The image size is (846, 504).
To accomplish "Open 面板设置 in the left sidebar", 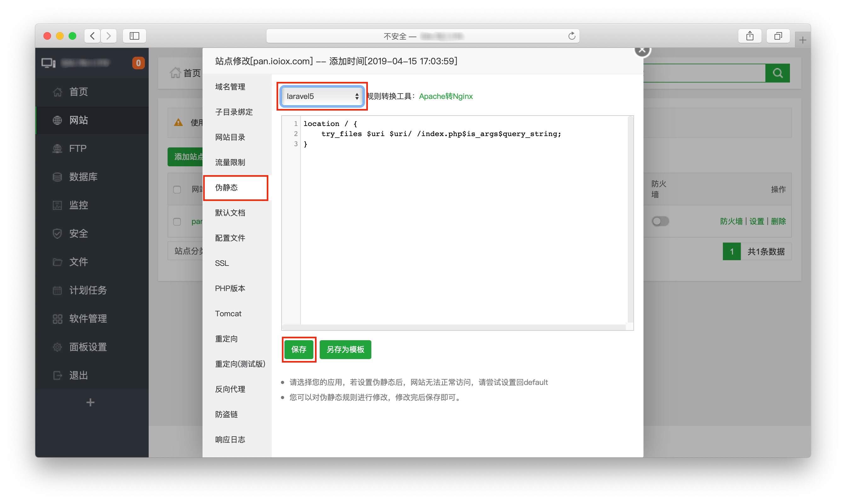I will pyautogui.click(x=92, y=347).
